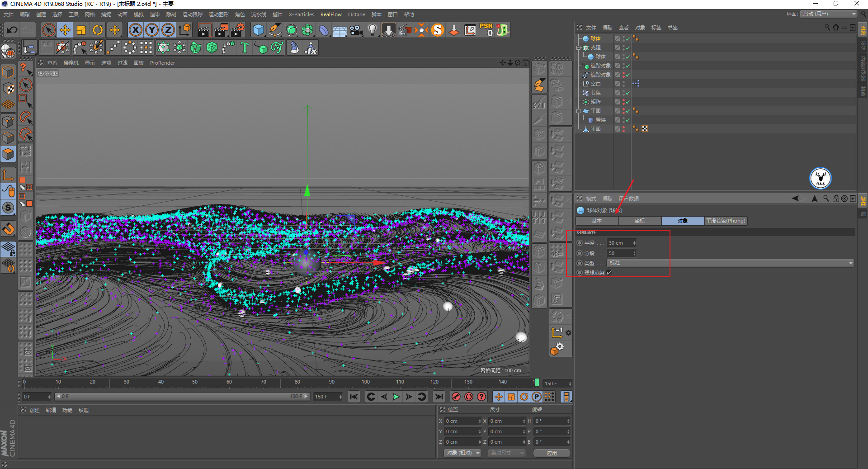Select the Spline Pen tool
868x469 pixels.
pyautogui.click(x=274, y=30)
